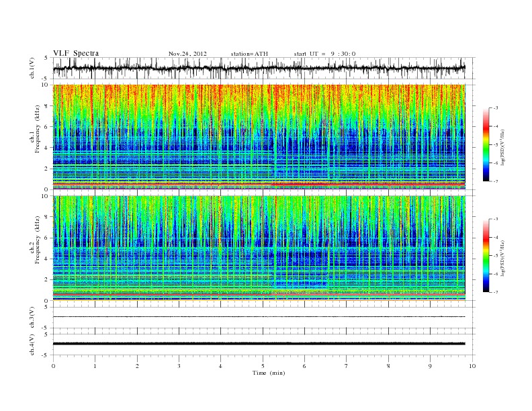Click the thick ch.4 voltage trace
Viewport: 532px width, 411px height.
pos(259,344)
